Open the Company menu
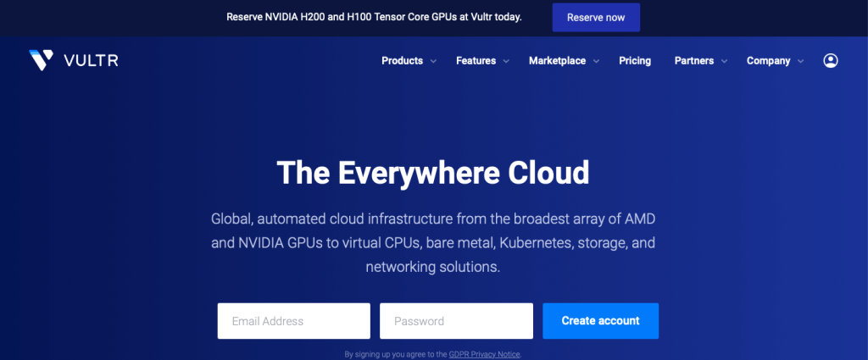The width and height of the screenshot is (868, 360). pyautogui.click(x=768, y=61)
